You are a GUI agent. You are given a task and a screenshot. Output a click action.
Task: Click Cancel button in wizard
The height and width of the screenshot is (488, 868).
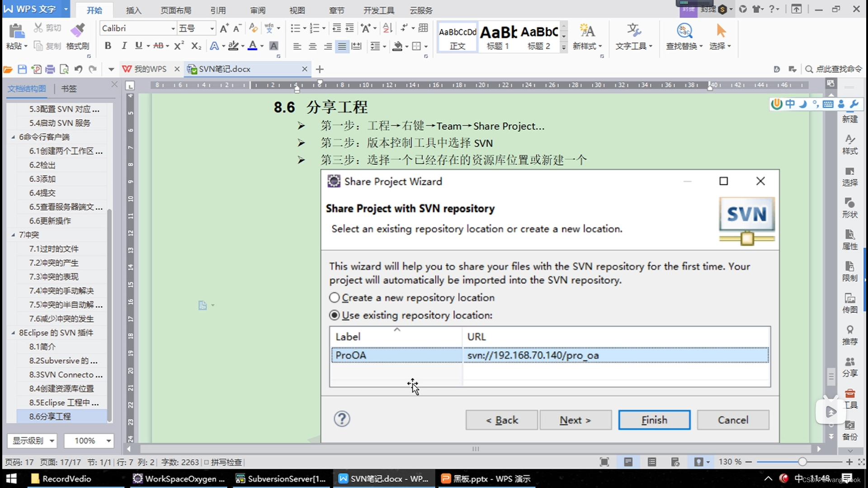(733, 420)
